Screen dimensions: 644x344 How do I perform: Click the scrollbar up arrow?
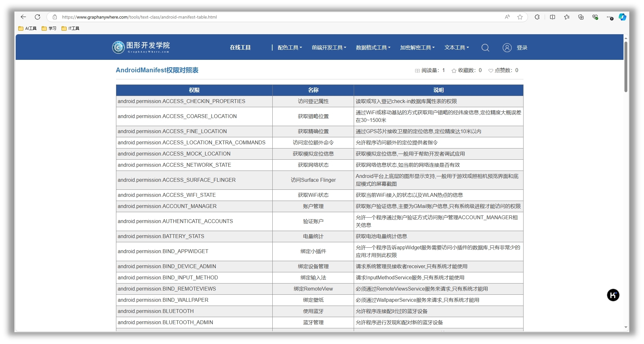click(x=626, y=38)
